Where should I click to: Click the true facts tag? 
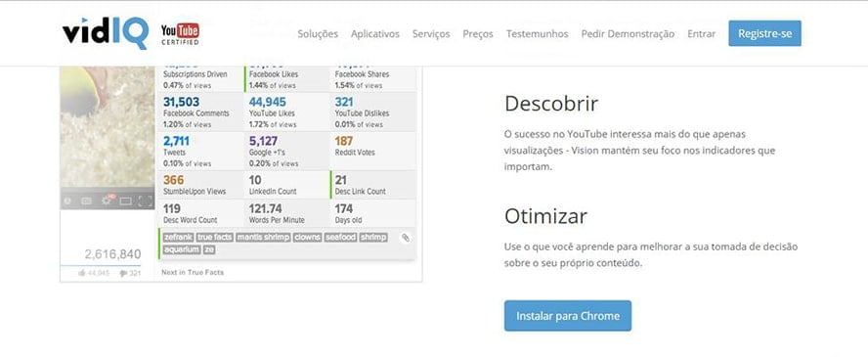(215, 238)
